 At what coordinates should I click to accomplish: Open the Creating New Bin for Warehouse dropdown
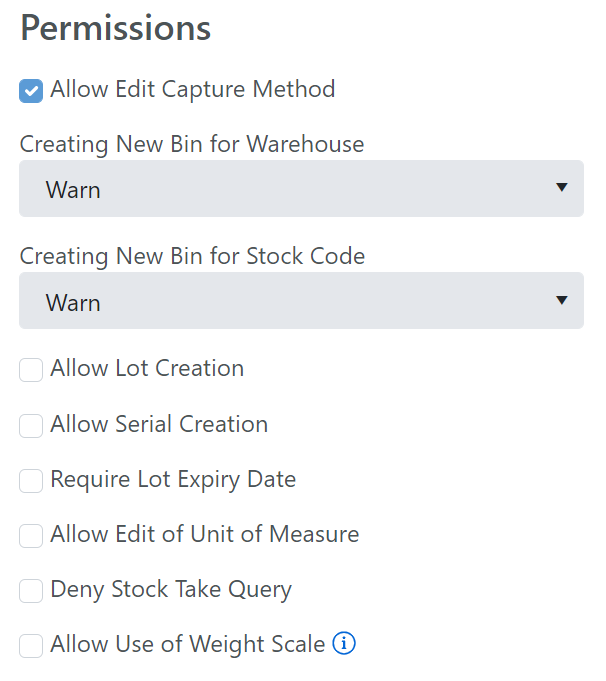[x=301, y=188]
